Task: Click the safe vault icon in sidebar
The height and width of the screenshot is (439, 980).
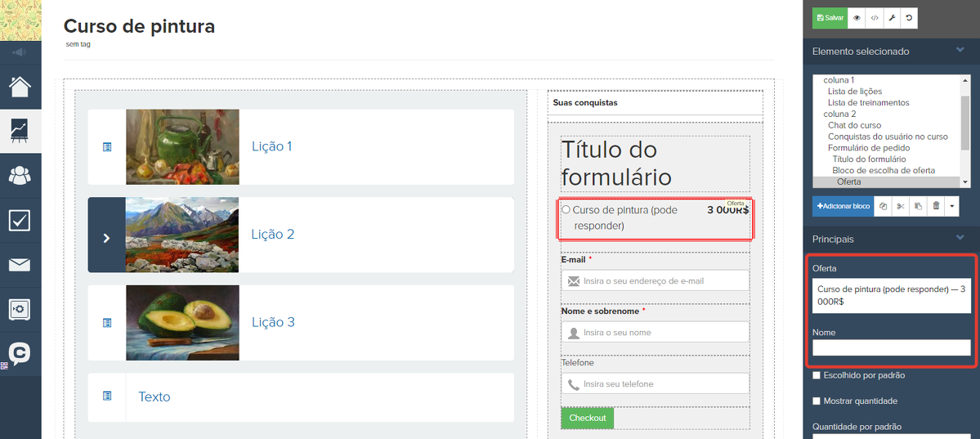Action: 20,309
